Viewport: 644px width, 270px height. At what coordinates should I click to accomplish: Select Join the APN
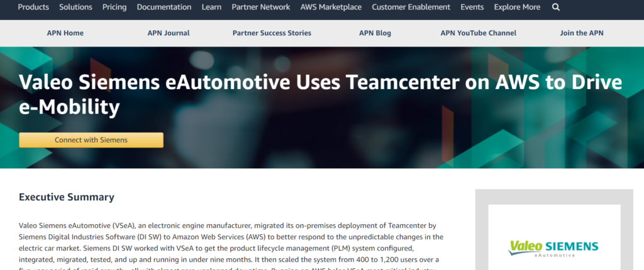click(582, 33)
